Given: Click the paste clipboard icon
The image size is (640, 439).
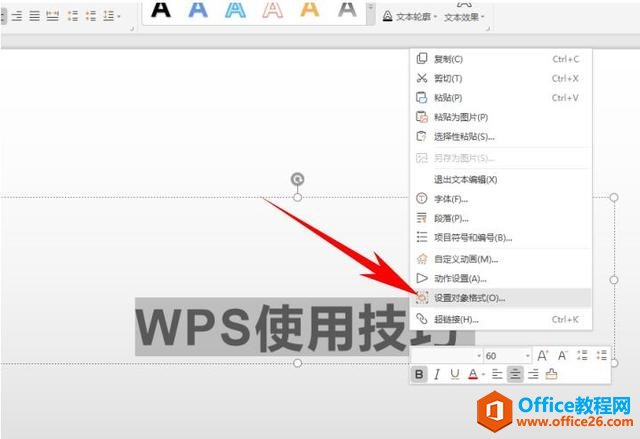Looking at the screenshot, I should point(422,98).
